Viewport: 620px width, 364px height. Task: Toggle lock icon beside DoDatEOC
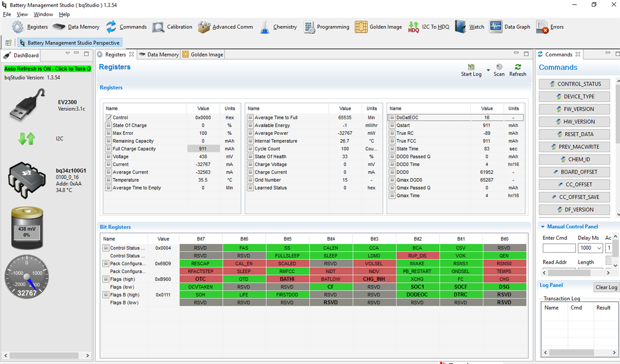(x=392, y=117)
